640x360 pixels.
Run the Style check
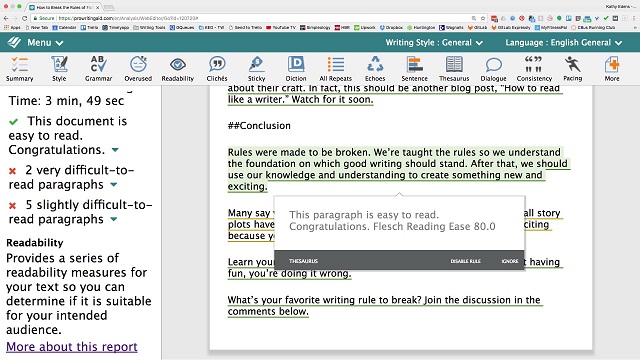click(59, 69)
